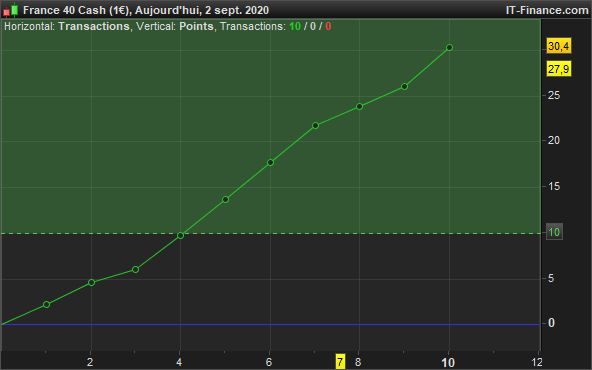592x370 pixels.
Task: Click the green winning transactions count 10
Action: pos(295,26)
